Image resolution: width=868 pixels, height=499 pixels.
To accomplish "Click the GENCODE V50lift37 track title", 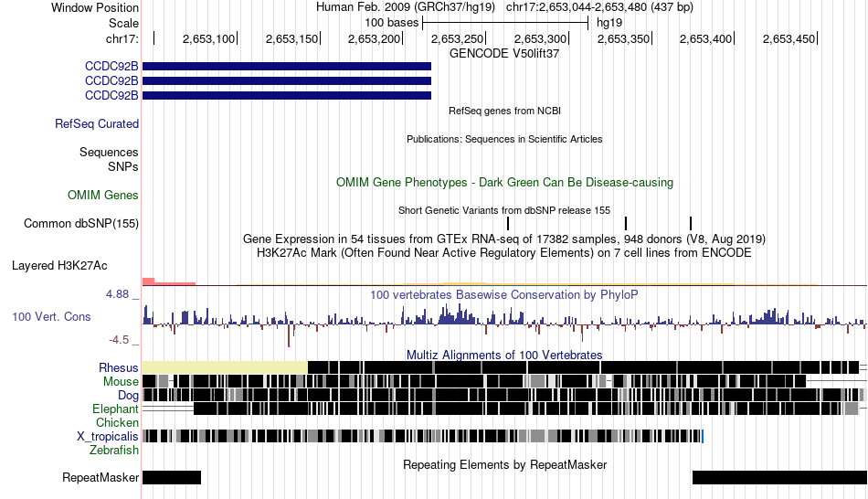I will [504, 54].
